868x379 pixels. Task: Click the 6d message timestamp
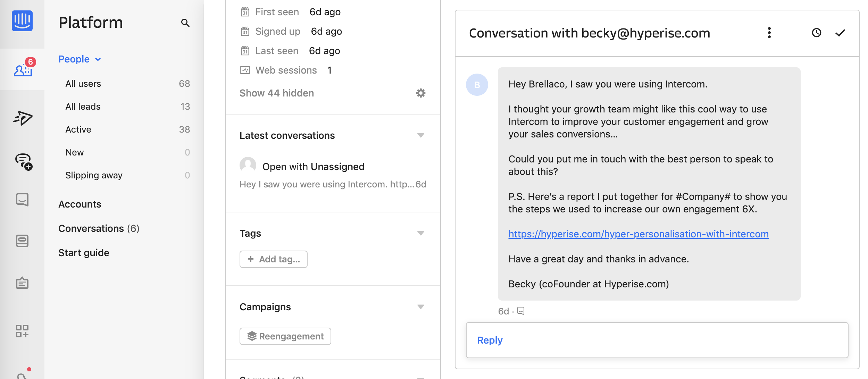coord(503,311)
